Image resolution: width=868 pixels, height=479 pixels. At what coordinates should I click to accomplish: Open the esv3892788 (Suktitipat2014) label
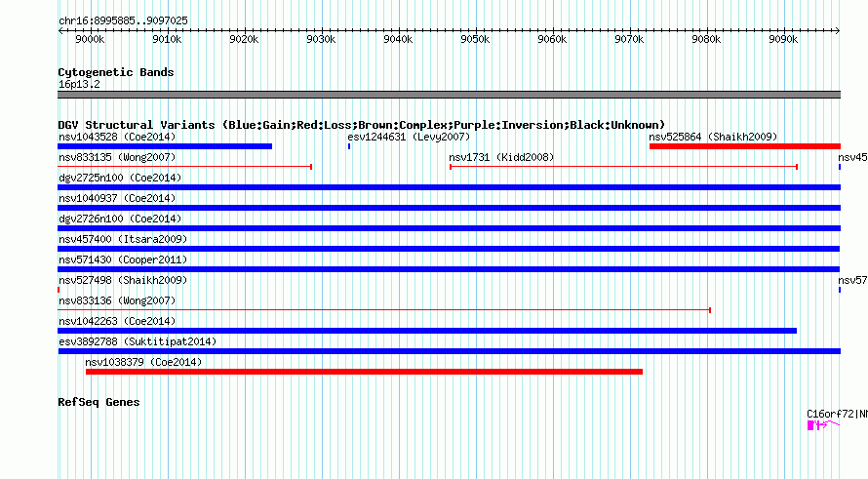138,341
